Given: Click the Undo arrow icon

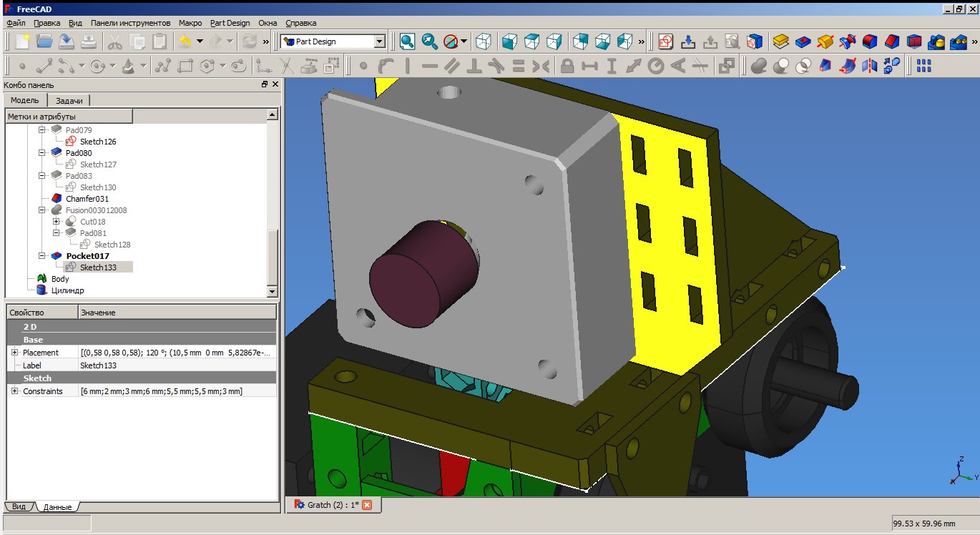Looking at the screenshot, I should click(185, 41).
